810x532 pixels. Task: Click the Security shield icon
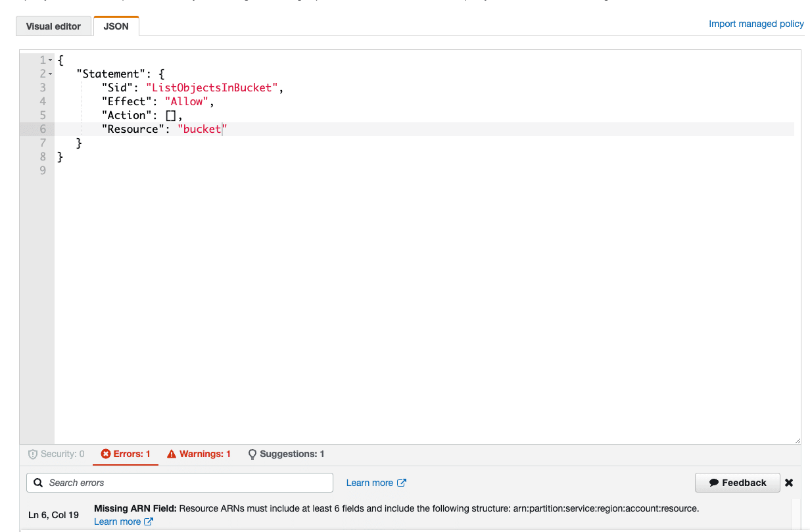[x=34, y=454]
